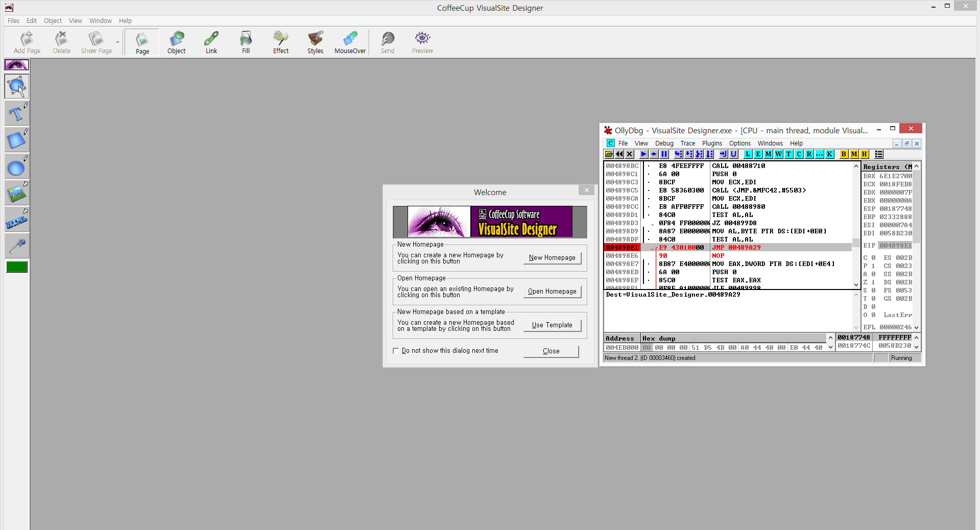Viewport: 980px width, 530px height.
Task: Select the JMP 00489A29 disassembly line
Action: click(x=728, y=248)
